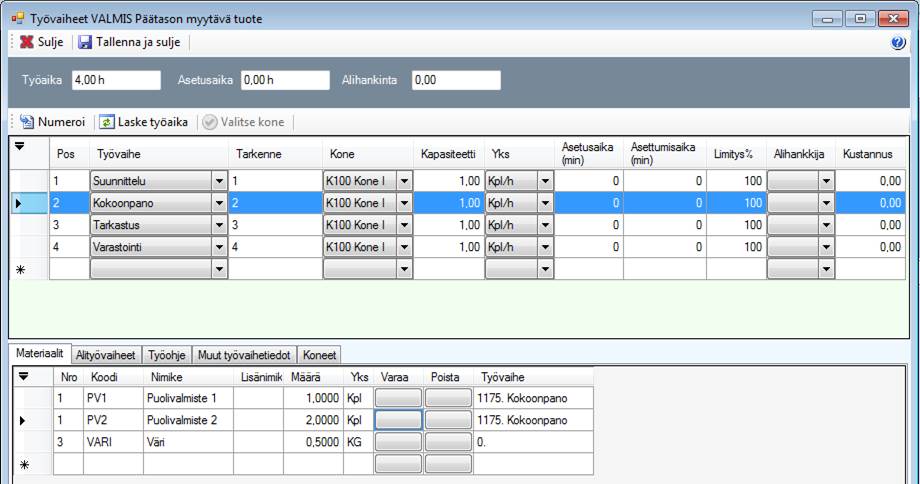Expand Työvaihe dropdown for Tarkastus row
This screenshot has width=920, height=484.
[219, 225]
